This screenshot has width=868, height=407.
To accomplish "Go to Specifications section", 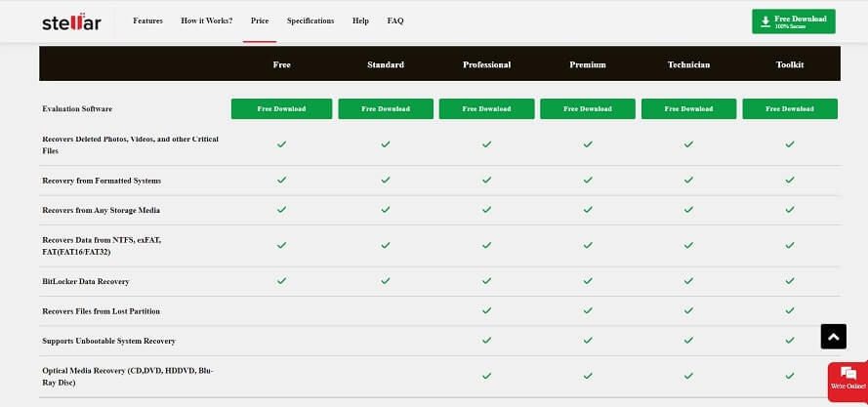I will click(310, 21).
